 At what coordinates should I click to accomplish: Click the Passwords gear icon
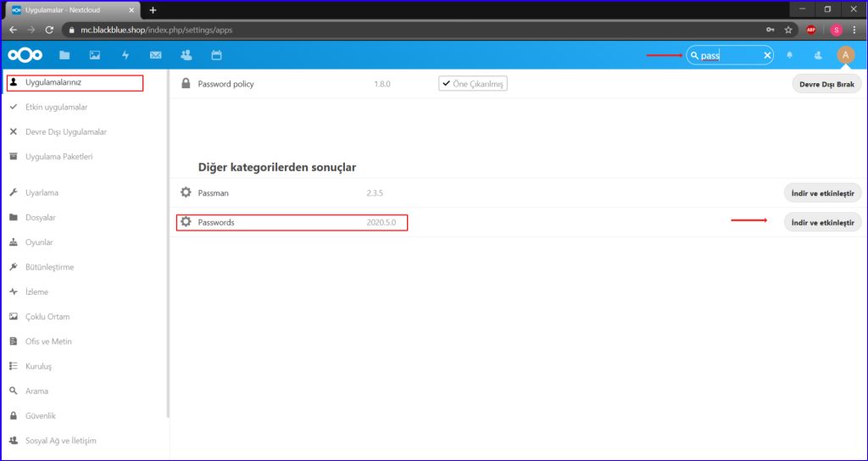(x=186, y=222)
